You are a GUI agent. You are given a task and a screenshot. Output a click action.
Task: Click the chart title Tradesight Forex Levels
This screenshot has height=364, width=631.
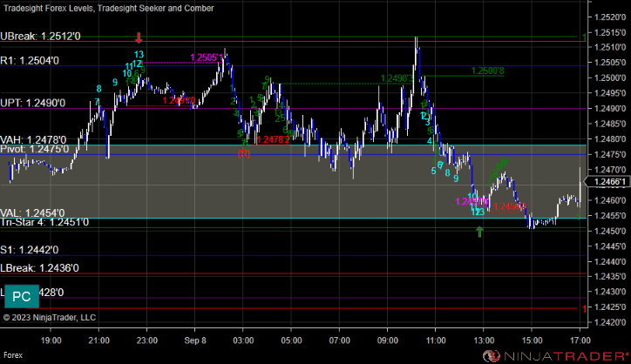pyautogui.click(x=109, y=8)
